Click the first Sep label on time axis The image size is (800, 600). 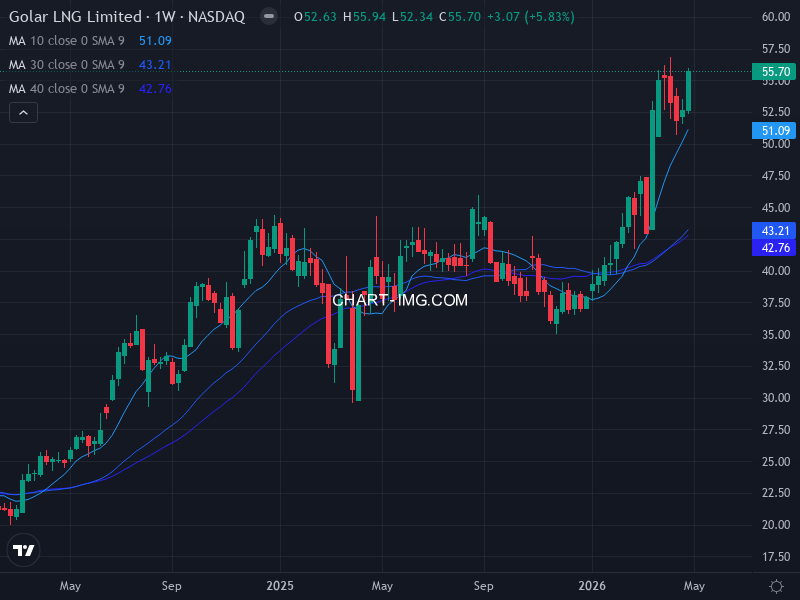[171, 586]
